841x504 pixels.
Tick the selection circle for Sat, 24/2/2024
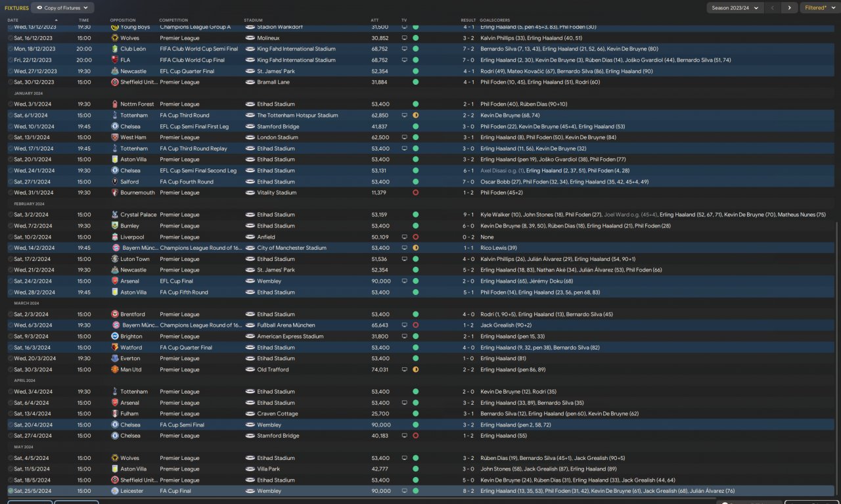11,281
